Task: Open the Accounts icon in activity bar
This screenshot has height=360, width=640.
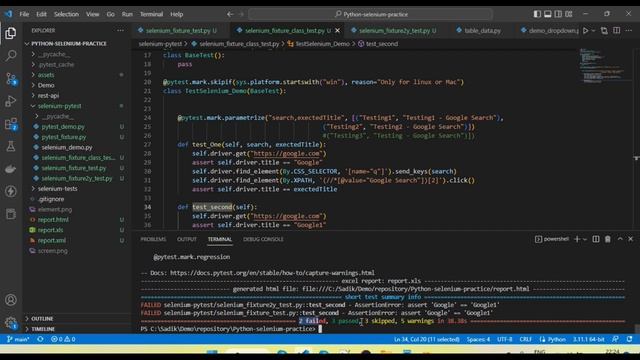Action: [11, 300]
